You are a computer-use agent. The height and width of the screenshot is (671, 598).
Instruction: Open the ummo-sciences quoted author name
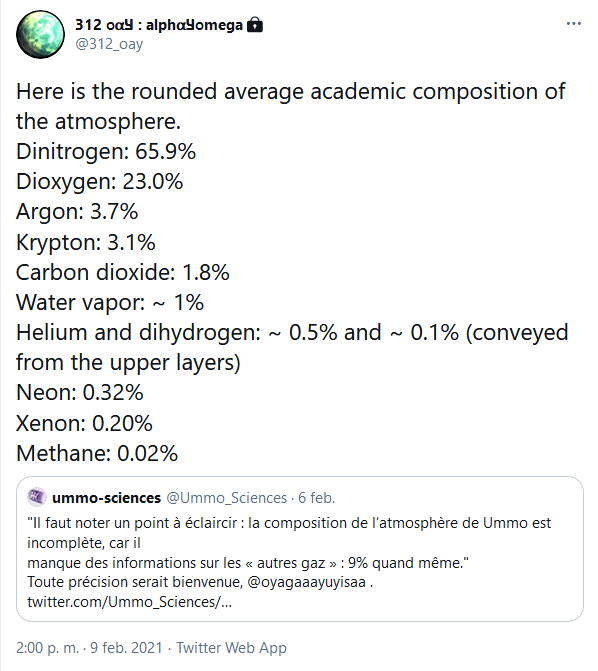pos(106,498)
